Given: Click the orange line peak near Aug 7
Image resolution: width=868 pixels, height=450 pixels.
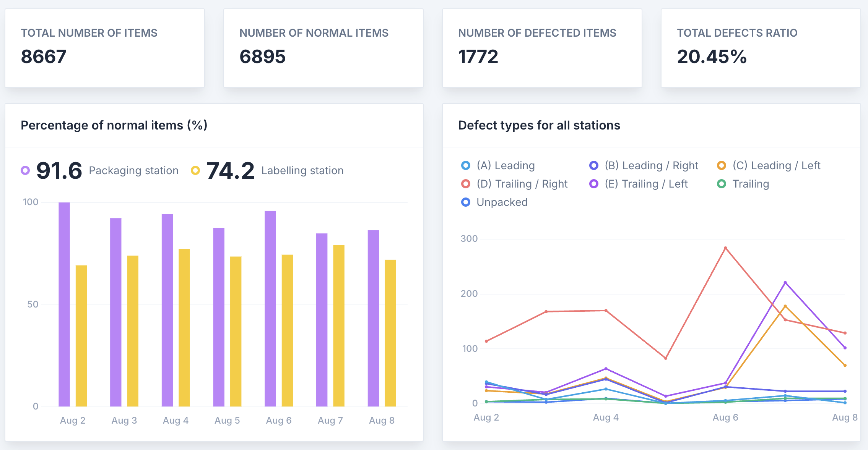Looking at the screenshot, I should pyautogui.click(x=785, y=306).
